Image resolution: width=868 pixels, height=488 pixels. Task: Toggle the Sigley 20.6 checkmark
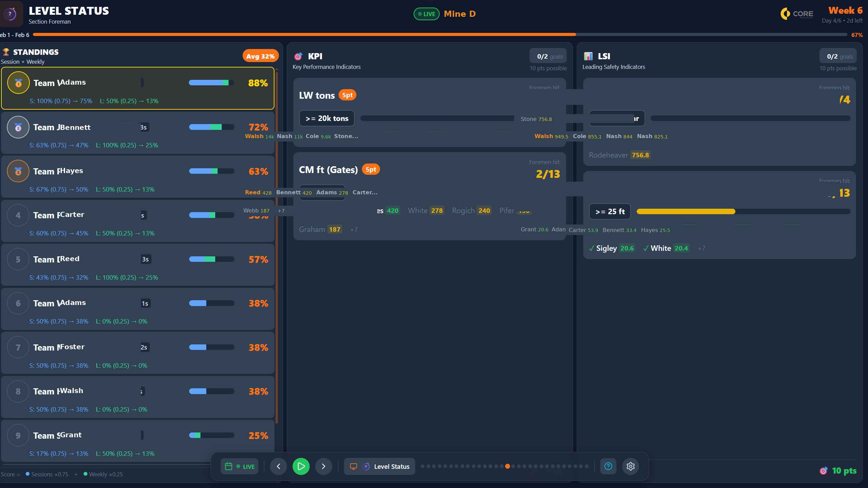[591, 248]
